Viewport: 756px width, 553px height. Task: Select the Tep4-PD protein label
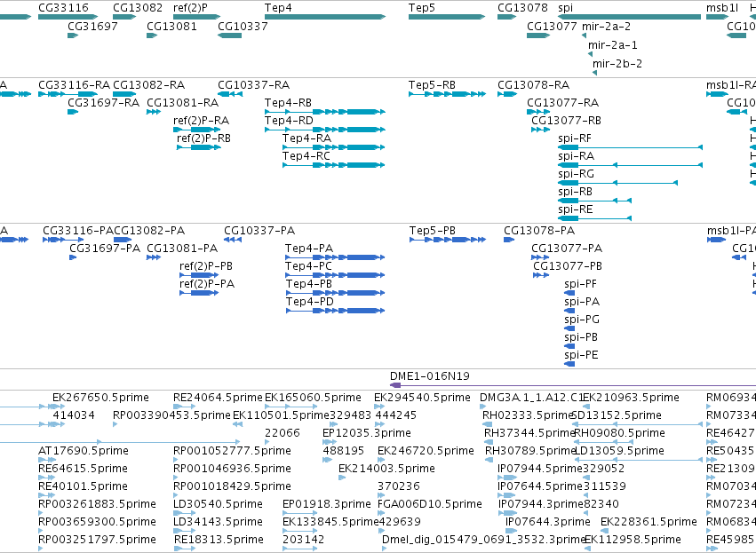[309, 302]
